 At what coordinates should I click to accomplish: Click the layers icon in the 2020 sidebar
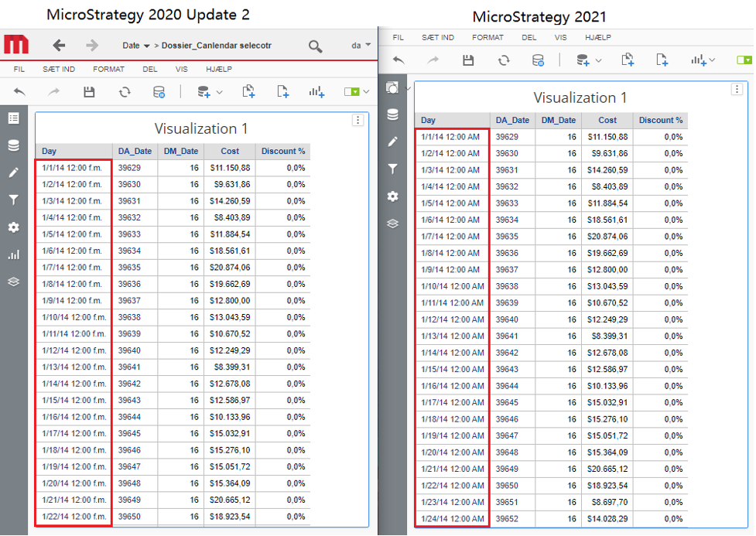tap(13, 282)
